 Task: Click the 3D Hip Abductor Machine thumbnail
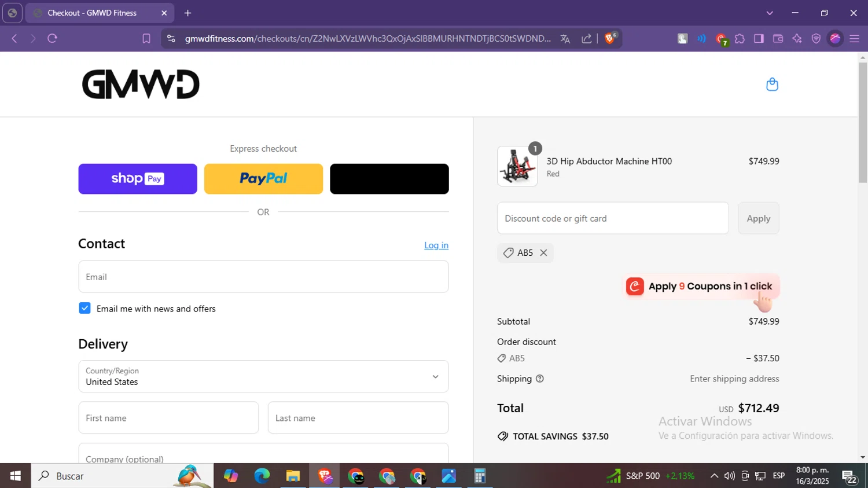pyautogui.click(x=517, y=166)
